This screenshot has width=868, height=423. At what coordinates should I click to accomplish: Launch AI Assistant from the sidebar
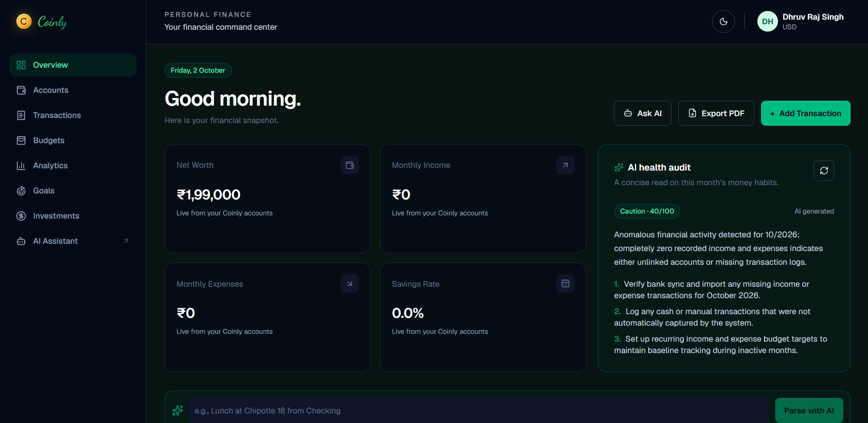click(x=73, y=241)
